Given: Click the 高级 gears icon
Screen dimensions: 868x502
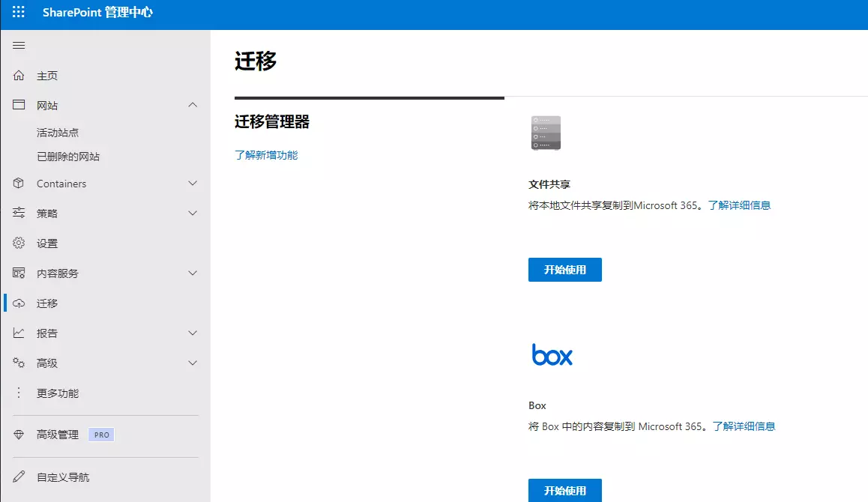Looking at the screenshot, I should point(19,363).
